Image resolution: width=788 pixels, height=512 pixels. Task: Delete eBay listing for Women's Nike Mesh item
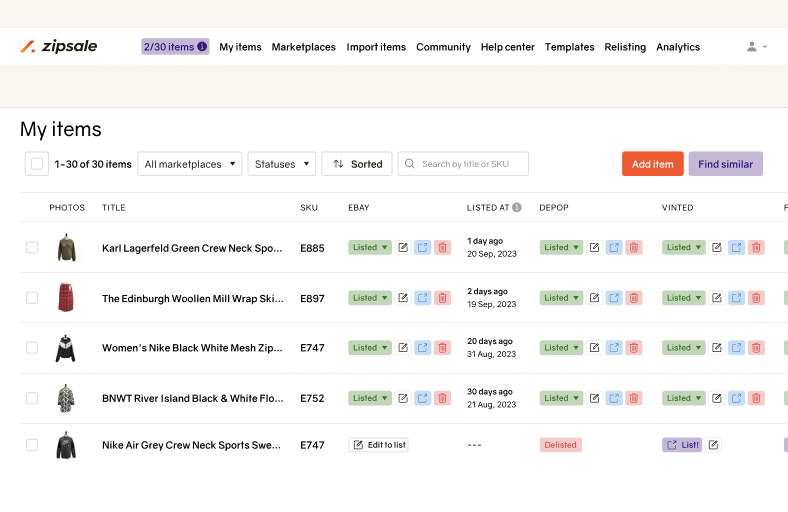442,348
